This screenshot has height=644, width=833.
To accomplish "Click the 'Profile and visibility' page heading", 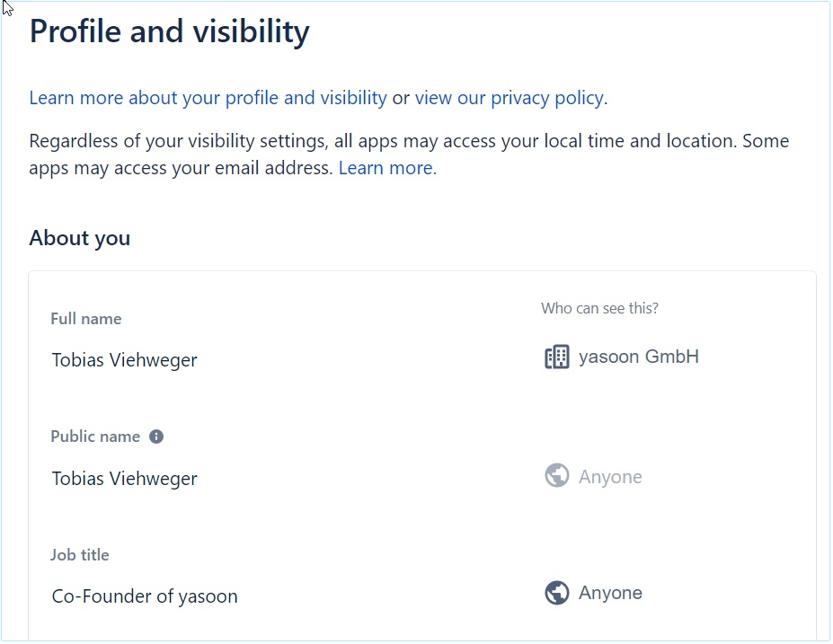I will (x=169, y=31).
